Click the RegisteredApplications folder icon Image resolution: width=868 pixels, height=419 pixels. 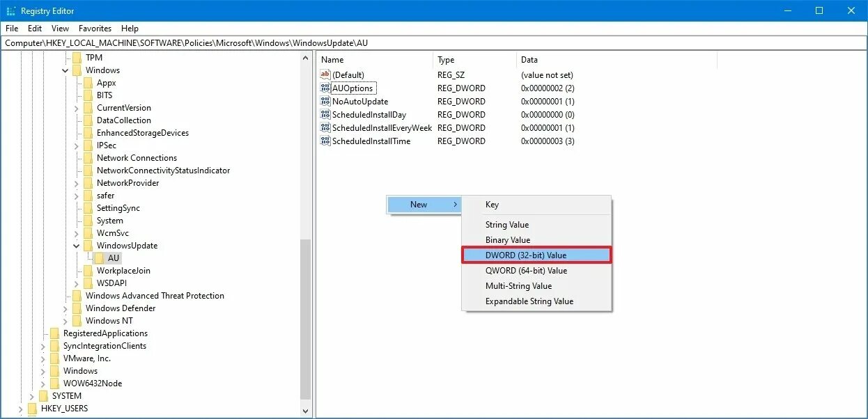(54, 333)
